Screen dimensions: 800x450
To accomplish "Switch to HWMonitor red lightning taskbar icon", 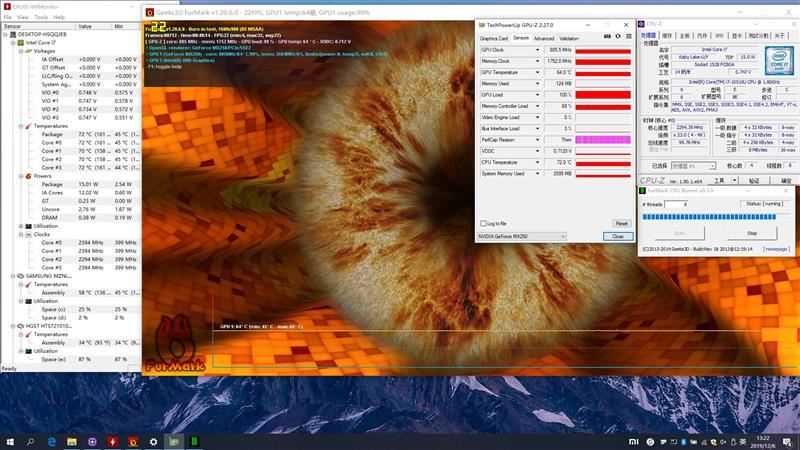I will pos(113,442).
